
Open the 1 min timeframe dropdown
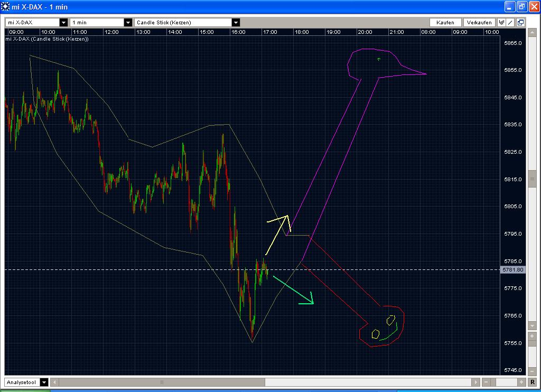click(127, 23)
